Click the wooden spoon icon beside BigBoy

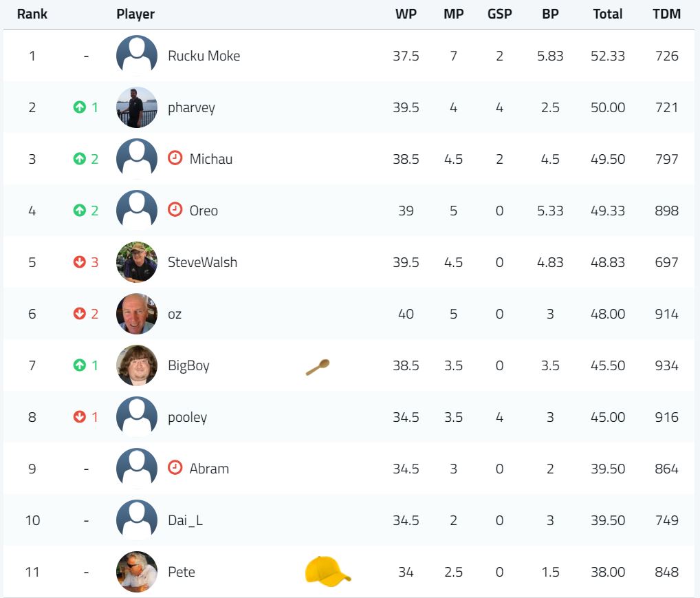tap(318, 367)
